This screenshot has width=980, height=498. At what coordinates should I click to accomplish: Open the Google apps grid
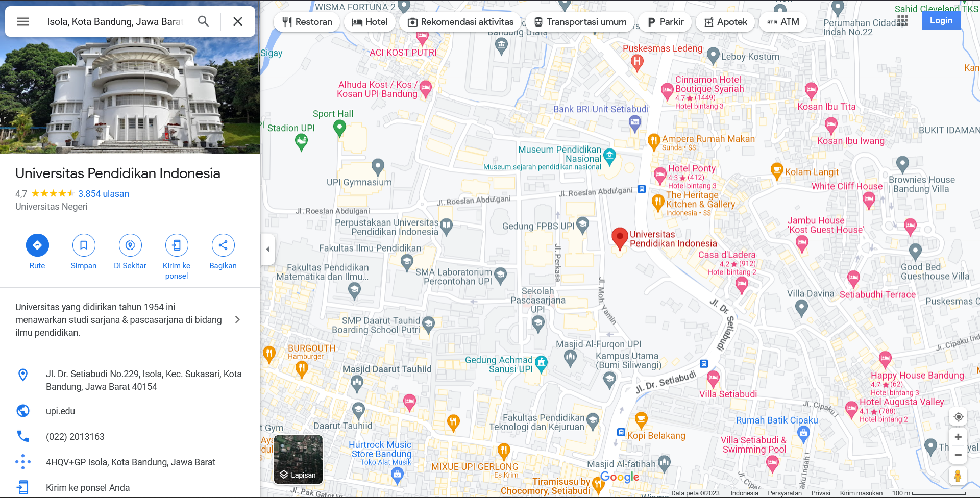[x=902, y=20]
